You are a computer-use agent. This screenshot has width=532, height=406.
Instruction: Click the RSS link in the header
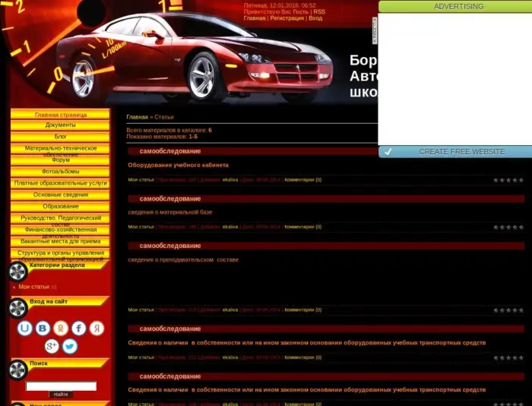pos(319,11)
